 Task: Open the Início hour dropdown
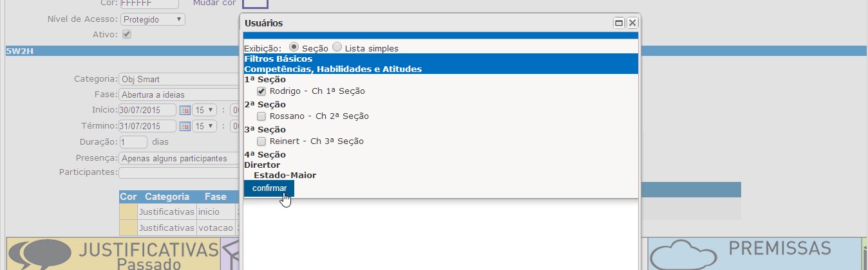click(x=205, y=110)
